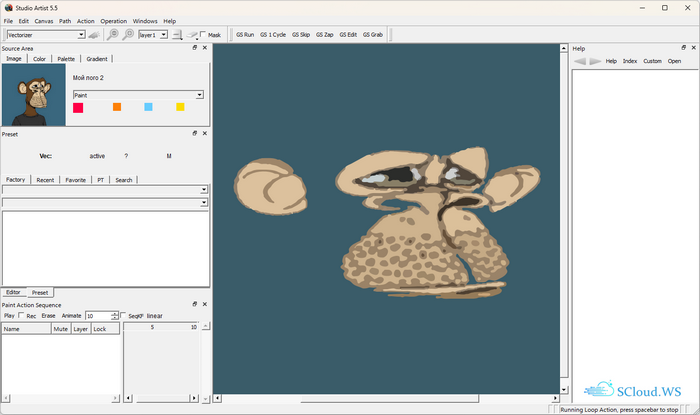Click the Animate frame count input field
Screen dimensions: 700x415
point(98,315)
